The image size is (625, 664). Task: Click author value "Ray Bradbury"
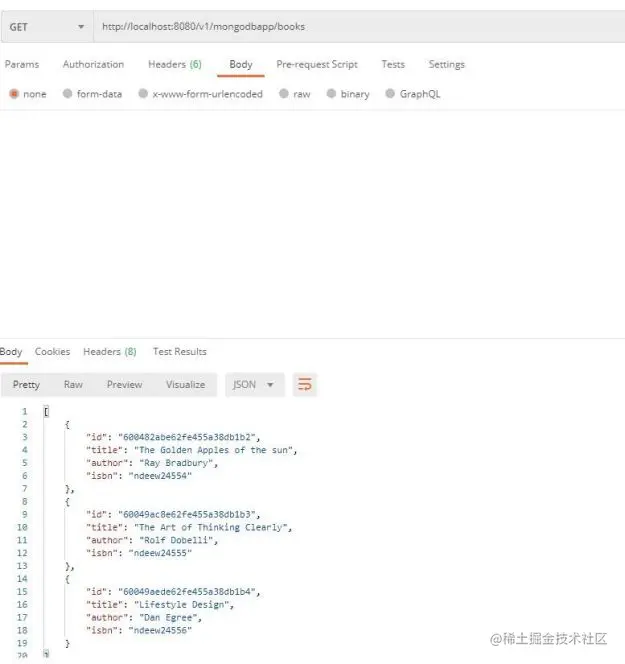coord(176,463)
